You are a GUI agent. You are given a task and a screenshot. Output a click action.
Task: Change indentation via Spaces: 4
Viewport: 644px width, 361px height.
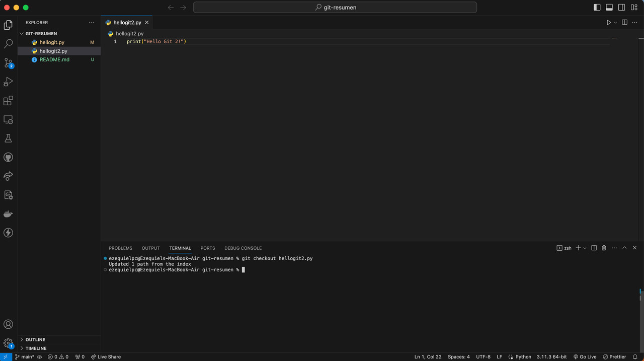(x=459, y=357)
